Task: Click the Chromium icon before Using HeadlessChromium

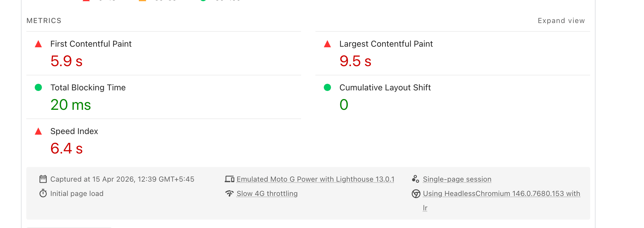Action: pos(416,194)
